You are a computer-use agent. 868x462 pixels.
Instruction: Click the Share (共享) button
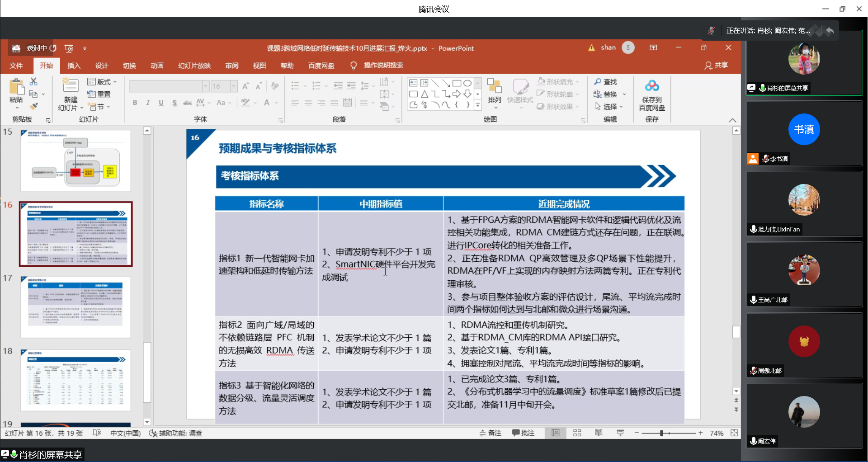(716, 66)
